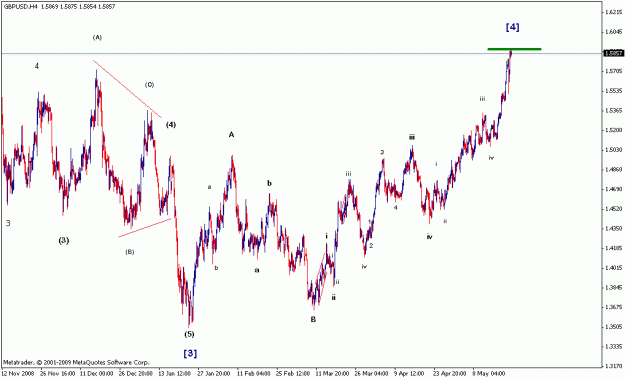Screen dimensions: 625x378
Task: Click the 1.3845 price axis value
Action: pos(614,287)
